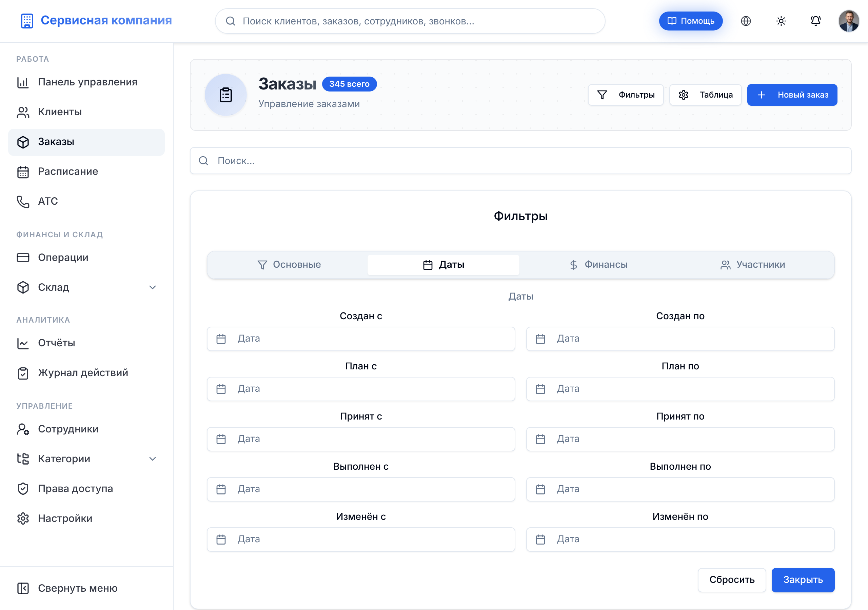Open Журнал действий log

pyautogui.click(x=86, y=373)
